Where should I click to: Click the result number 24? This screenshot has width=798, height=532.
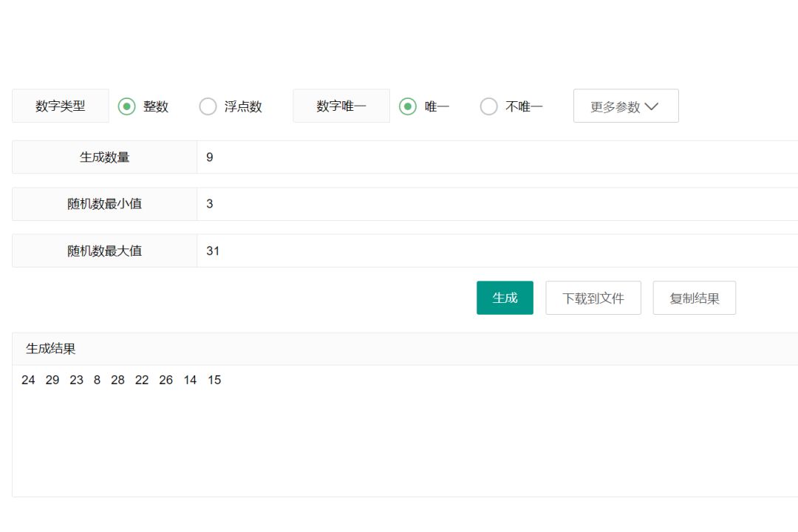(x=28, y=381)
